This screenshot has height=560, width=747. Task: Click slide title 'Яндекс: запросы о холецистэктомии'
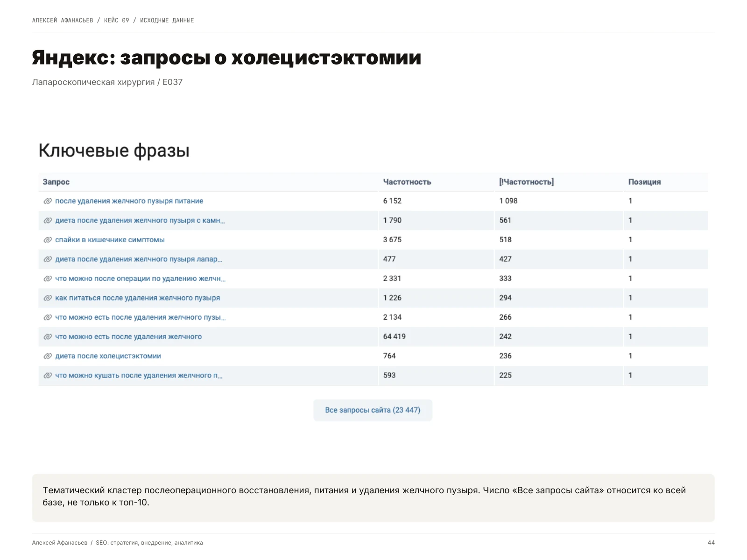click(x=226, y=58)
